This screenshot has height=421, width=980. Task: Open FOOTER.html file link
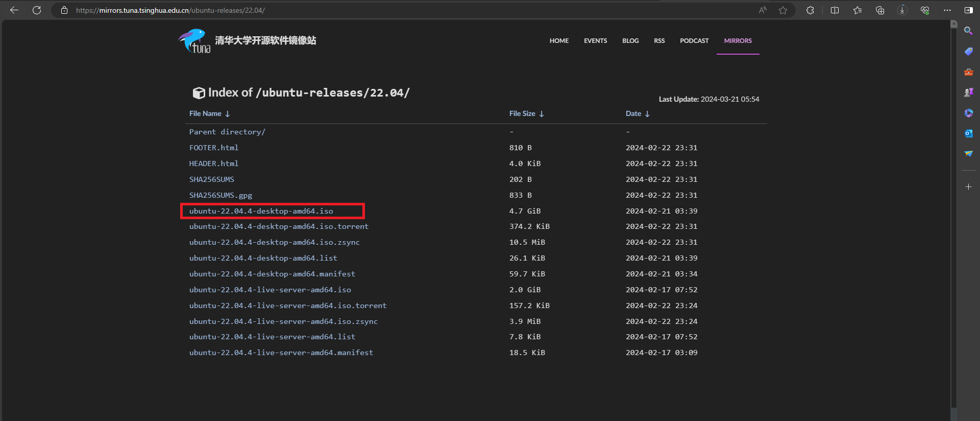pyautogui.click(x=214, y=148)
